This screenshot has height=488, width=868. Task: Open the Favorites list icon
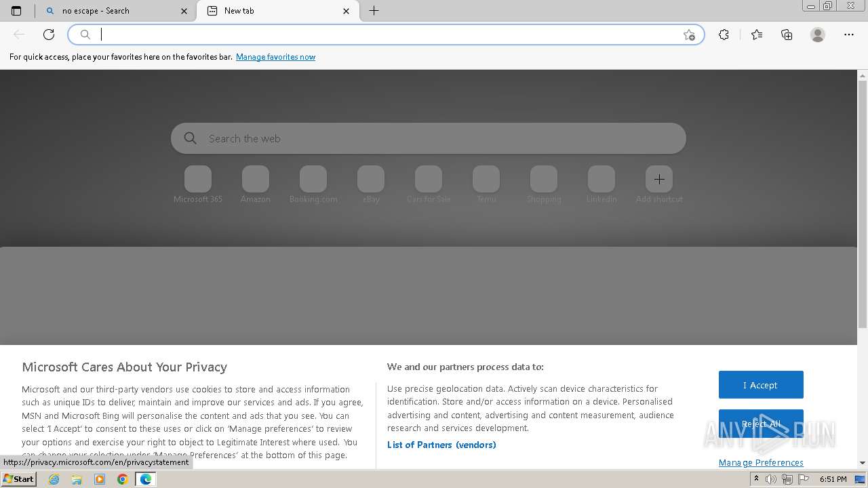(x=757, y=35)
